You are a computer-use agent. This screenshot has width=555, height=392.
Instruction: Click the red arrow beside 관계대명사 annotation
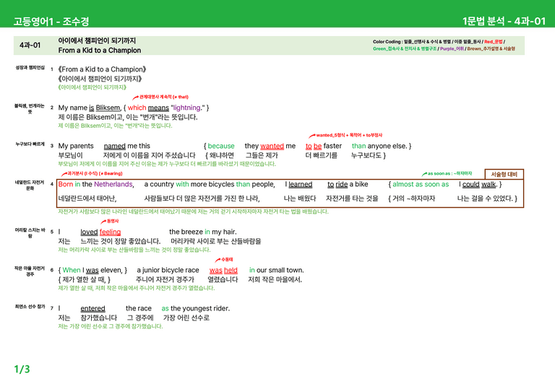135,97
